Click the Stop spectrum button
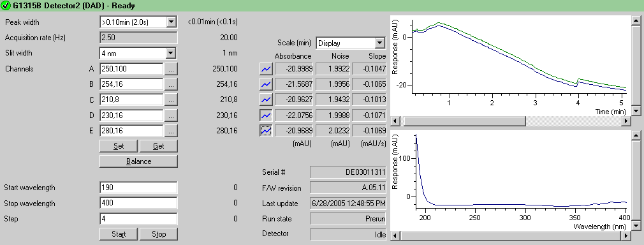 (x=159, y=234)
